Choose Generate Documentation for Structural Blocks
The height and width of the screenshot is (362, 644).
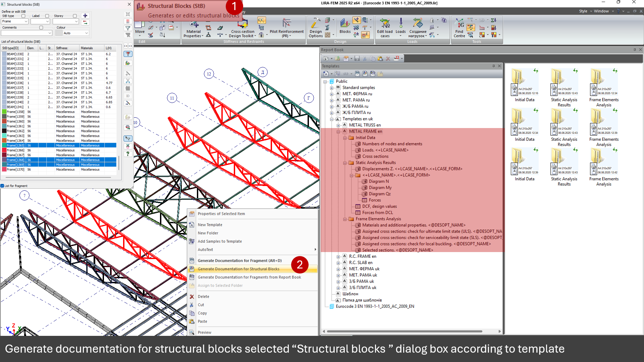pos(238,269)
